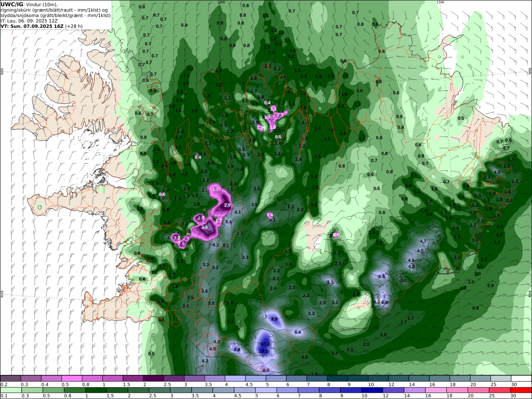Click the 15W longitude label
The height and width of the screenshot is (399, 532).
(x=440, y=2)
